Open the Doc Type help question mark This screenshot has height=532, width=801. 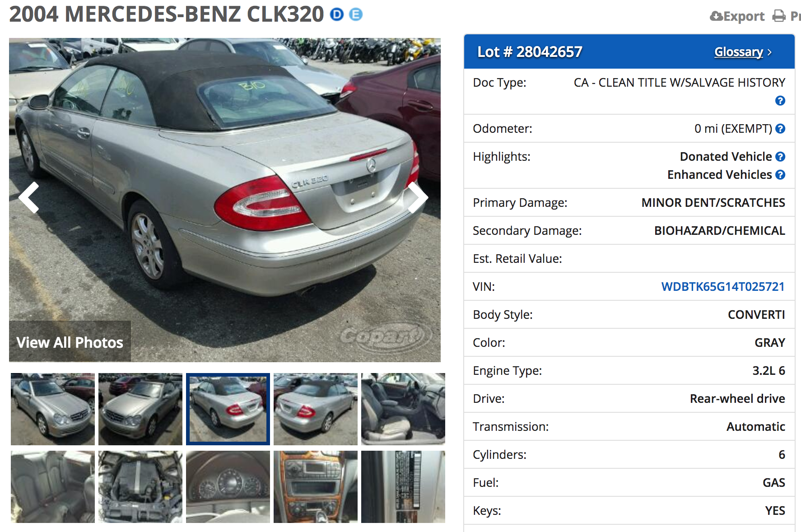[780, 101]
